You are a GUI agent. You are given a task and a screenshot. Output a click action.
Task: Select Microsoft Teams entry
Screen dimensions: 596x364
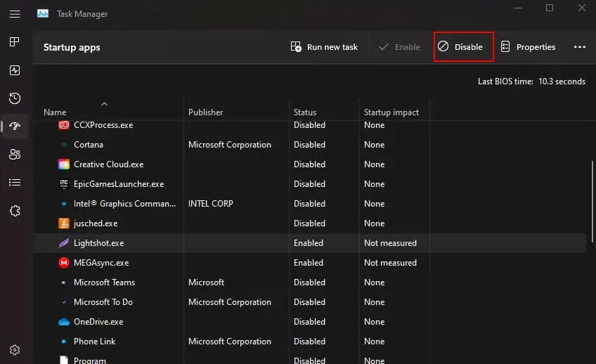[x=310, y=282]
